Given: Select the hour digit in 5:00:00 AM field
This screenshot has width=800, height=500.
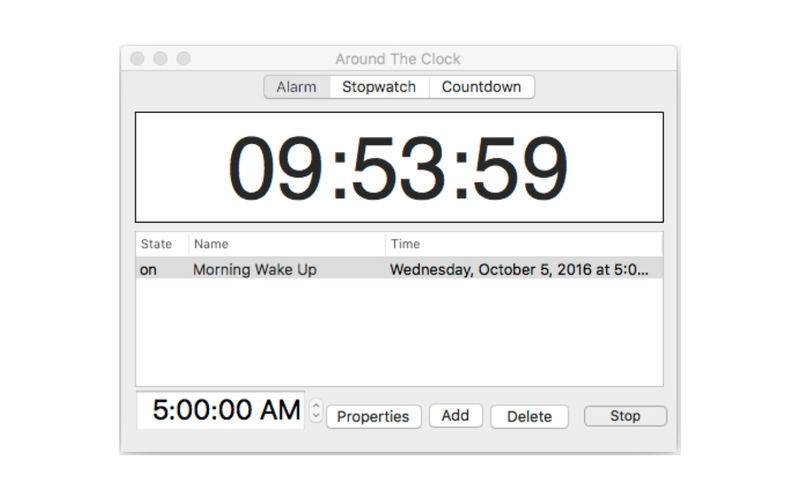Looking at the screenshot, I should (160, 410).
